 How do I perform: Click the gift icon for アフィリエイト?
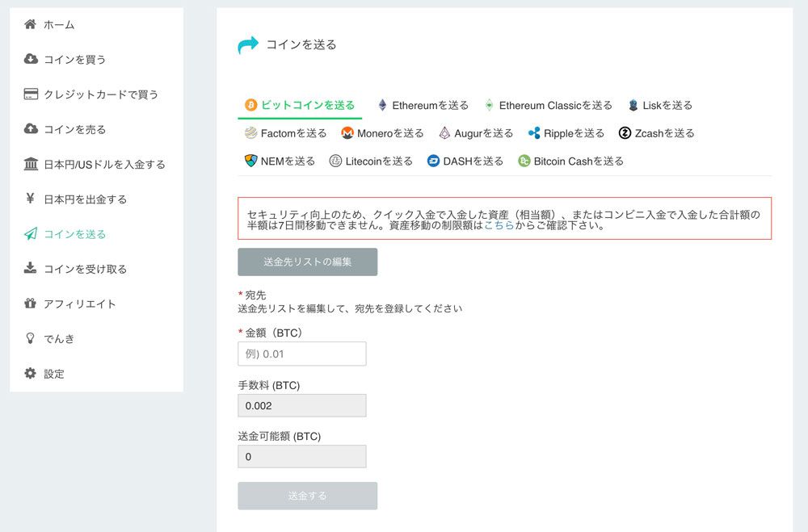tap(31, 304)
